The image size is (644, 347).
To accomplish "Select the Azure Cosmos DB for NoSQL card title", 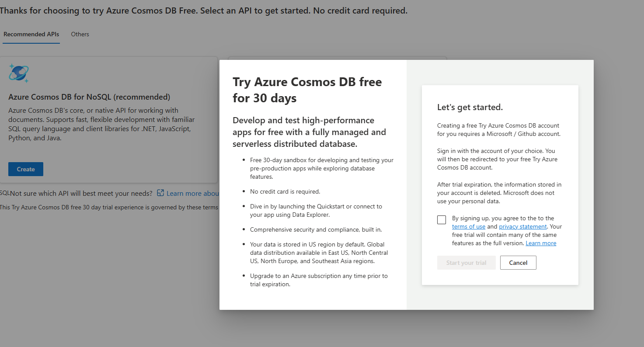I will click(x=89, y=97).
